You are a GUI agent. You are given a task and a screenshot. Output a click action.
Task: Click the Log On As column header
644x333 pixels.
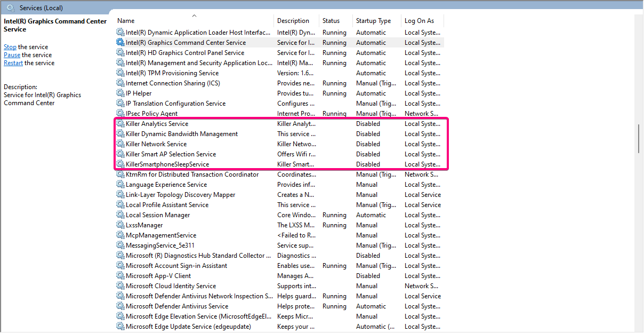pyautogui.click(x=419, y=21)
